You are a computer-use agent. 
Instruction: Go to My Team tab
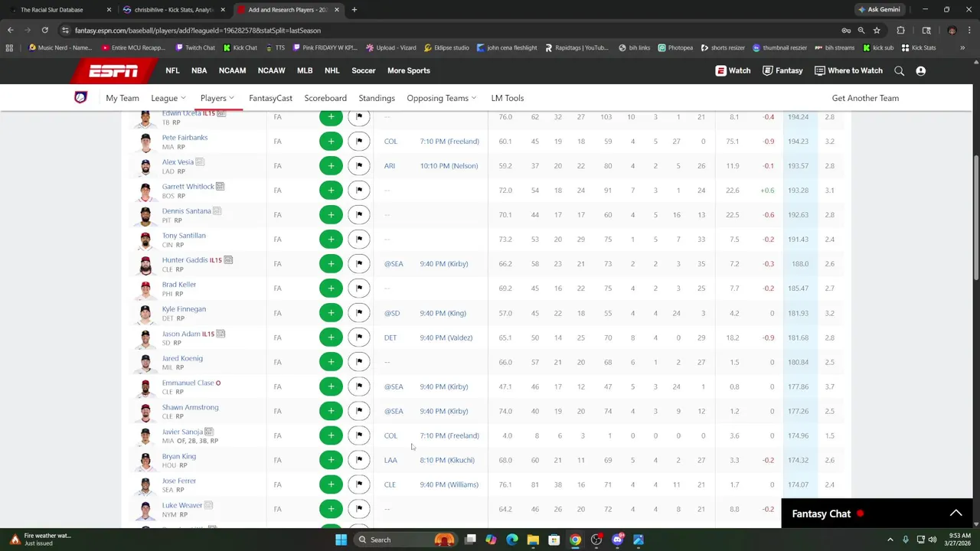point(122,98)
